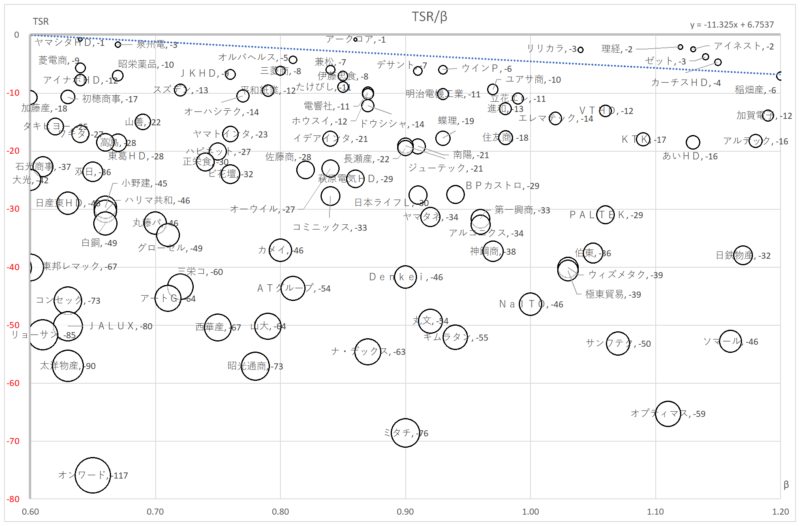800x526 pixels.
Task: Click the data label 神鋼商, -38
Action: 493,251
